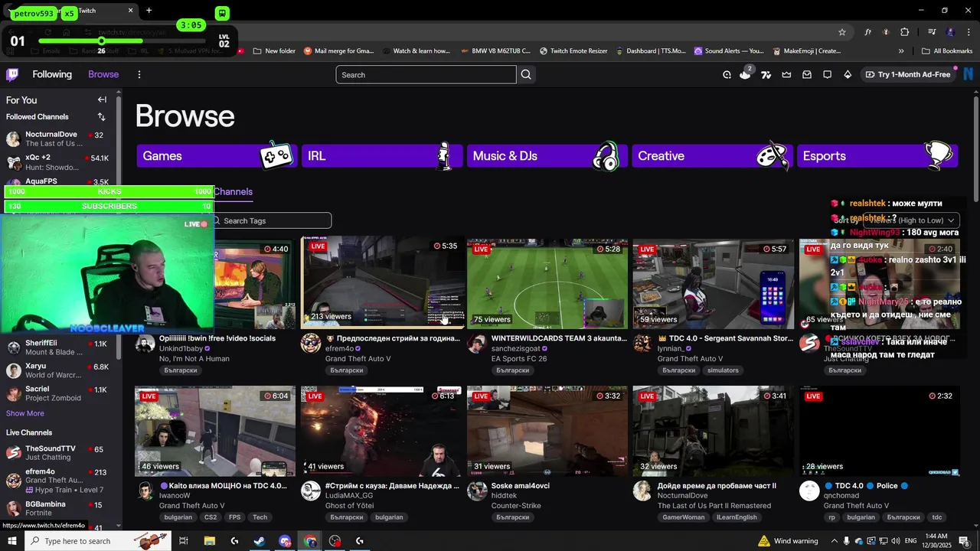Open the hiddtek Counter-Strike stream thumbnail
Screen dimensions: 980x551
pyautogui.click(x=547, y=431)
